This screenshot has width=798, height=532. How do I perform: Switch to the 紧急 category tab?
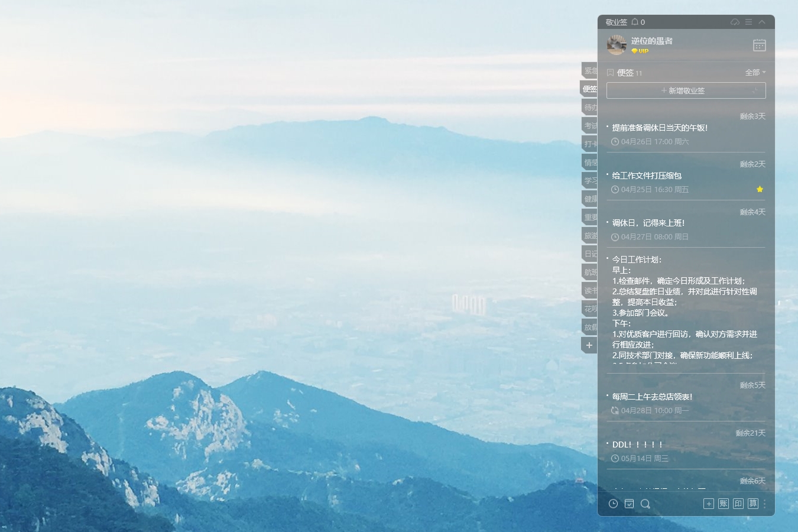[x=589, y=71]
